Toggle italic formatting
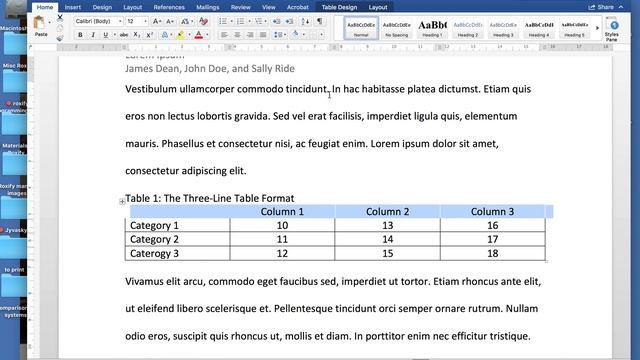Screen dimensions: 640x360 point(93,35)
